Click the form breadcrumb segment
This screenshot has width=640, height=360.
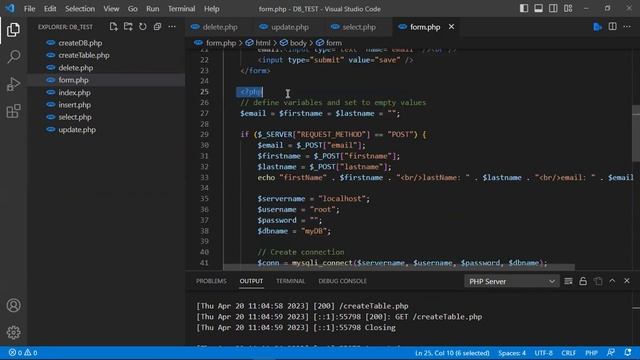(x=329, y=43)
